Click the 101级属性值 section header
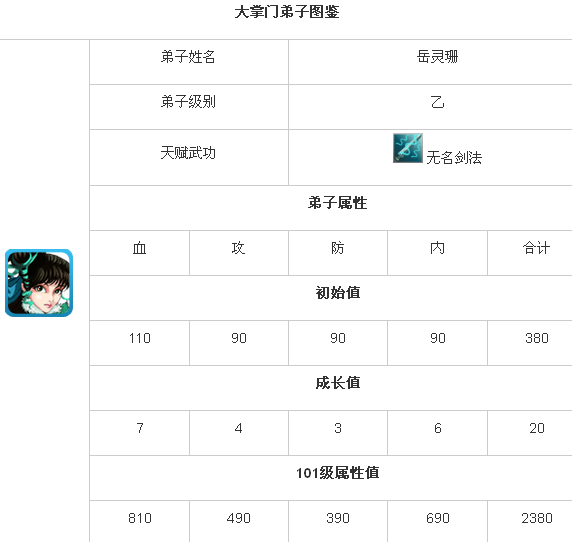The width and height of the screenshot is (572, 542). click(x=337, y=473)
